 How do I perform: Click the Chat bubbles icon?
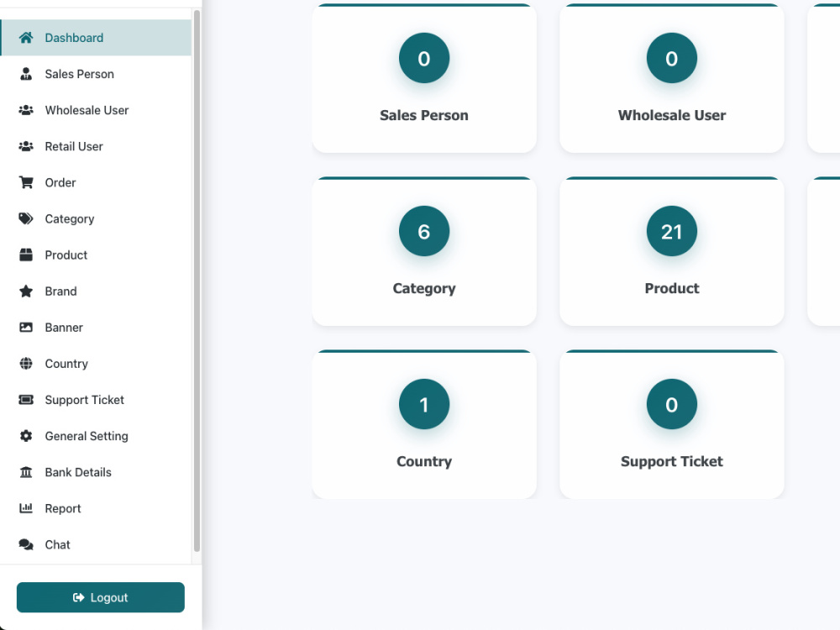(26, 544)
